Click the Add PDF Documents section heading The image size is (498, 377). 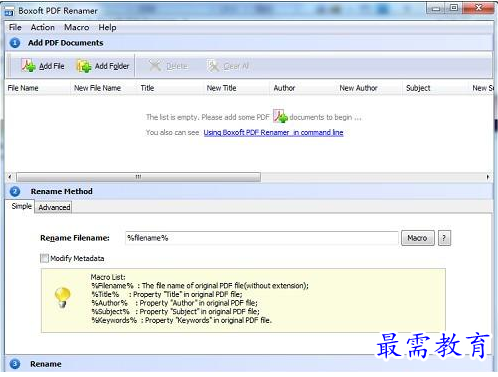(x=66, y=43)
